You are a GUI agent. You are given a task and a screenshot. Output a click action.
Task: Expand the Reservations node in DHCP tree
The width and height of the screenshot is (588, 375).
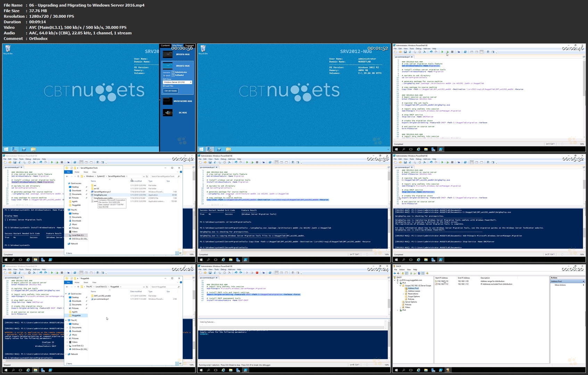(403, 294)
